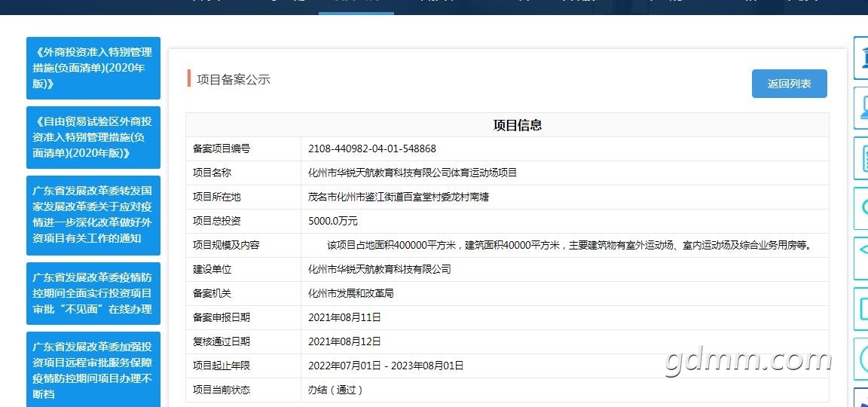Click the 项目当前状态 label

(222, 390)
